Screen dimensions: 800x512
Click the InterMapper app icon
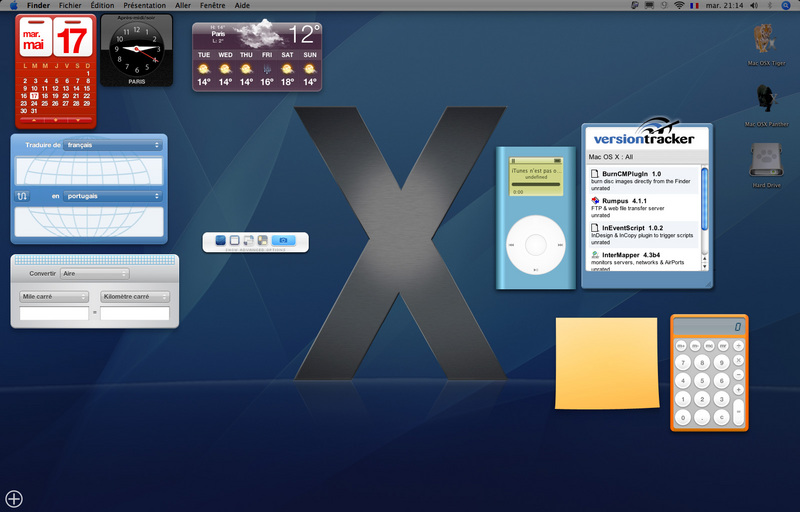coord(595,254)
